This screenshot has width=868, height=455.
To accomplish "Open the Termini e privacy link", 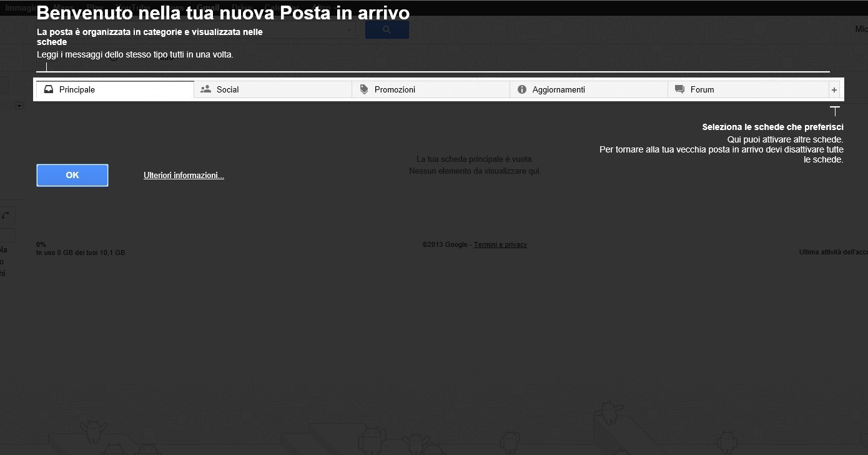I will click(500, 244).
